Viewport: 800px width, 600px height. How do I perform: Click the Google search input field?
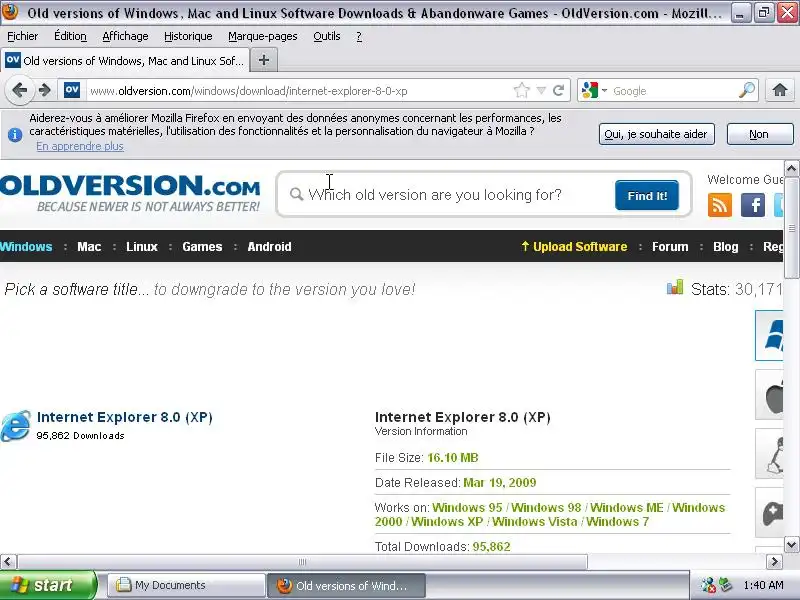pos(673,91)
